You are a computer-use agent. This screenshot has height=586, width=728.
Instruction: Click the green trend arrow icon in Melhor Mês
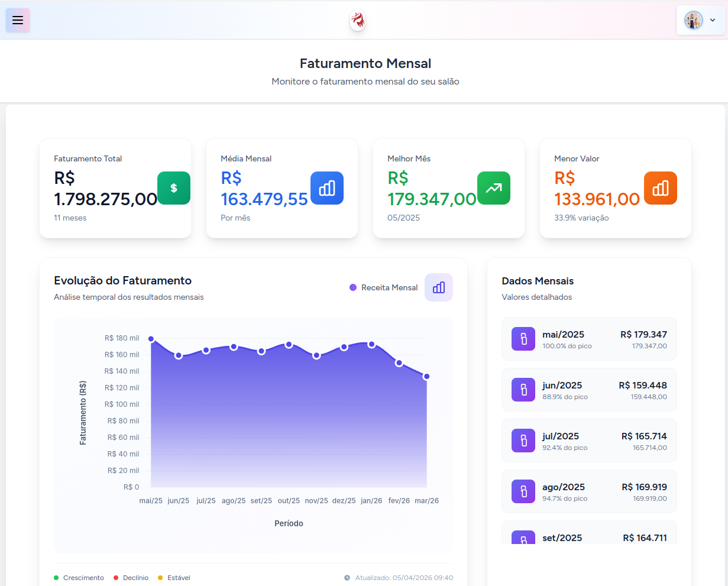click(x=494, y=188)
